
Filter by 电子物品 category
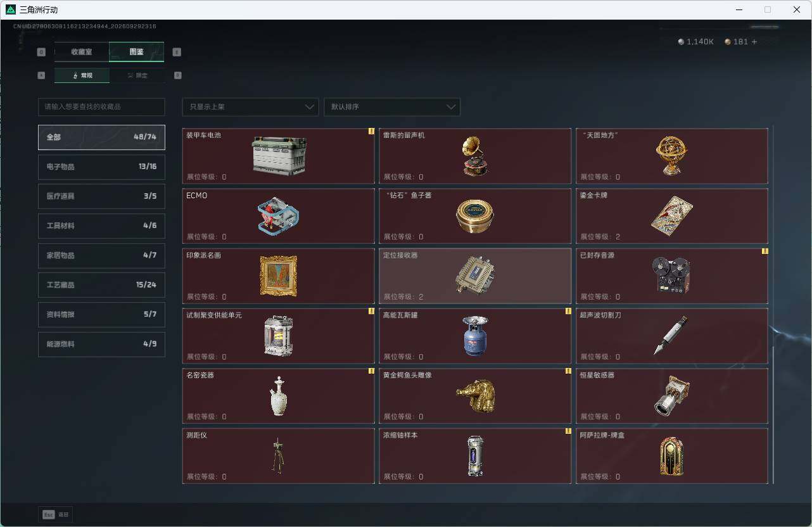[101, 167]
